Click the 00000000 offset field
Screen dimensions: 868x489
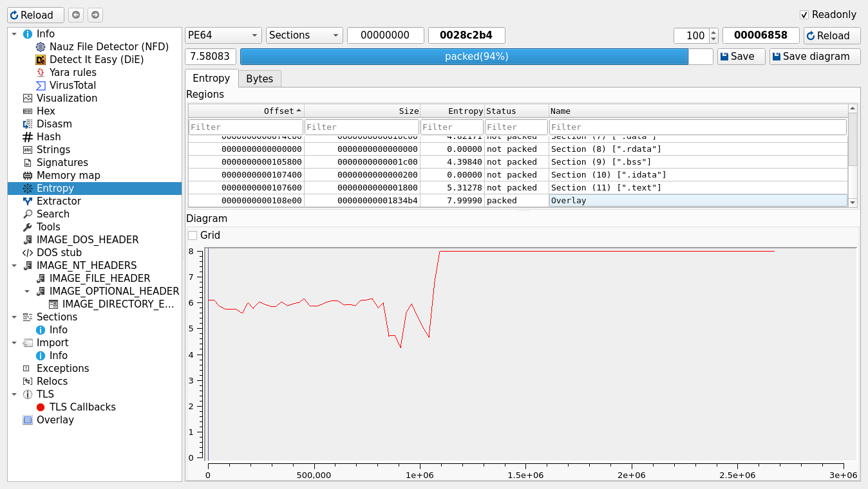point(386,35)
